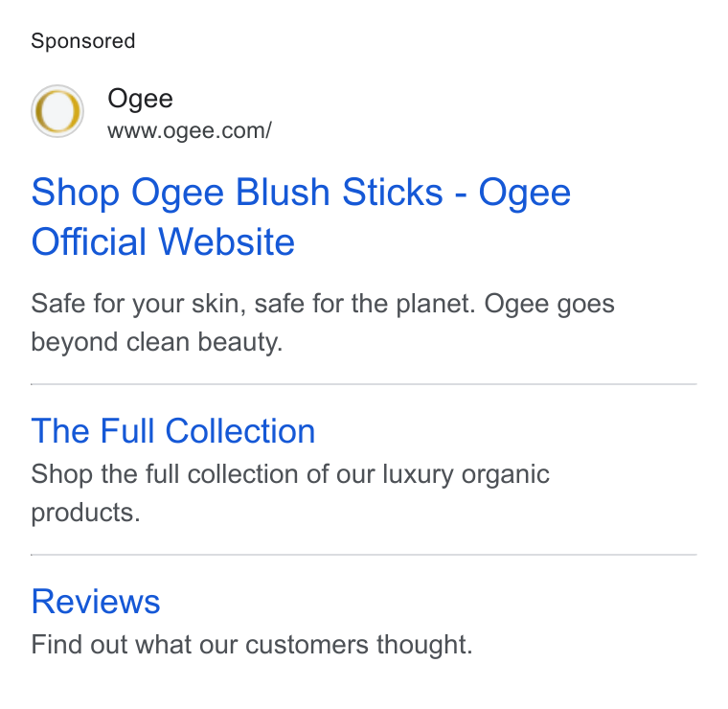Click the words 'beyond clean beauty.'

[157, 342]
